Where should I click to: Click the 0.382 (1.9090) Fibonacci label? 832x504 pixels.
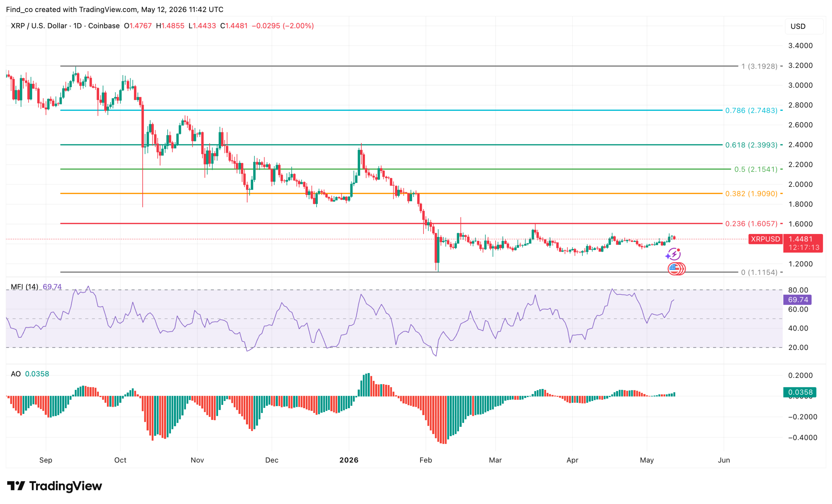click(751, 193)
